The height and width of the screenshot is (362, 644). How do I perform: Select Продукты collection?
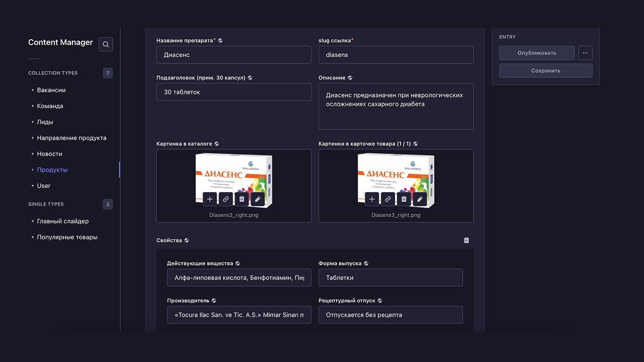pos(52,170)
